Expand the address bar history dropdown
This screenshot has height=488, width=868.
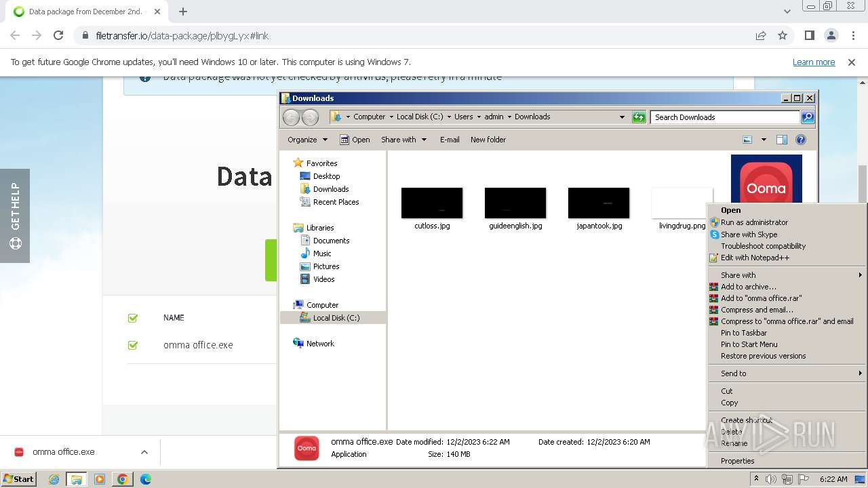click(x=622, y=117)
